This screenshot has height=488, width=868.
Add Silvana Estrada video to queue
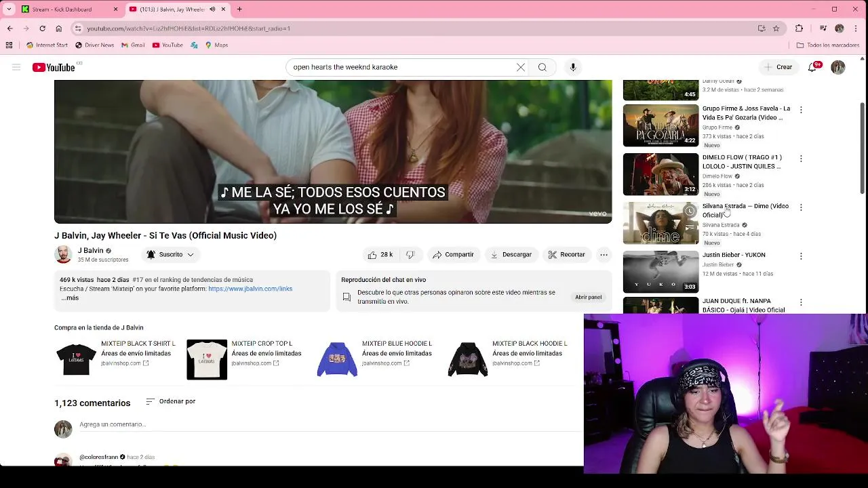[x=690, y=227]
